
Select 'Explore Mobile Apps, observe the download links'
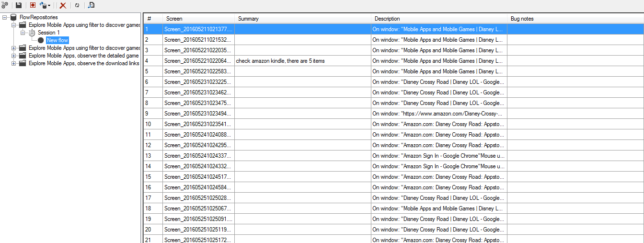(x=84, y=63)
